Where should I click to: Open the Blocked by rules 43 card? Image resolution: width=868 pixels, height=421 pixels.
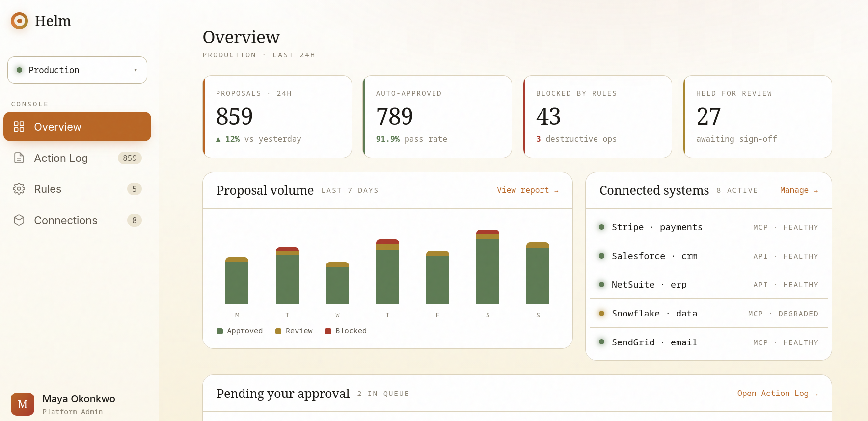tap(597, 116)
